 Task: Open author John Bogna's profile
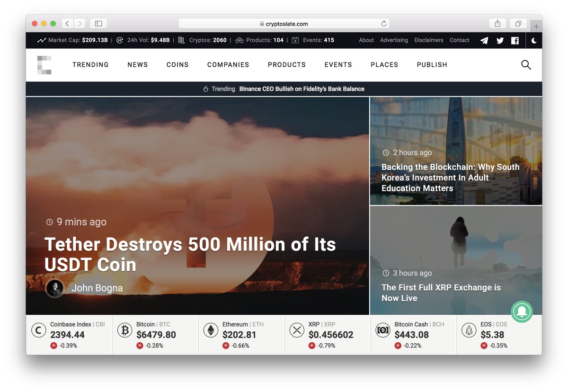click(x=97, y=288)
